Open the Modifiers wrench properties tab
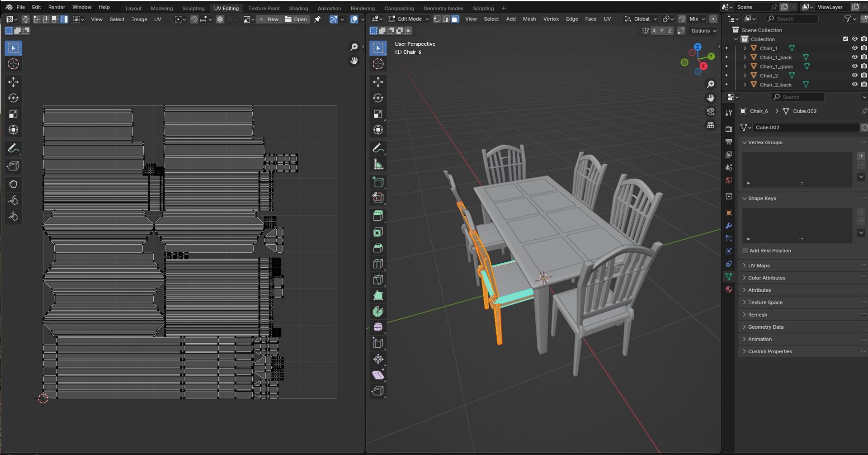 click(x=729, y=226)
